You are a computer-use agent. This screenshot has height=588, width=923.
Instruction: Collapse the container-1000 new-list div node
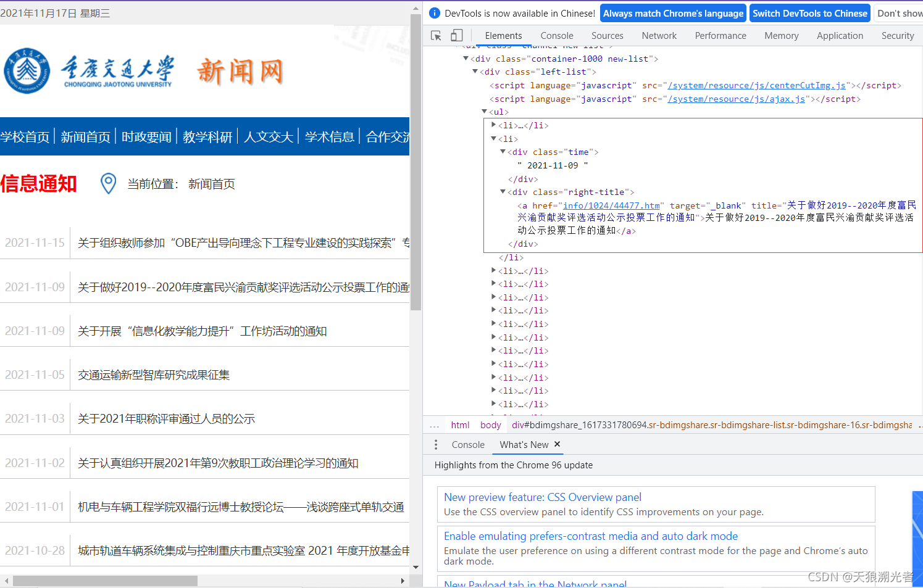[466, 59]
